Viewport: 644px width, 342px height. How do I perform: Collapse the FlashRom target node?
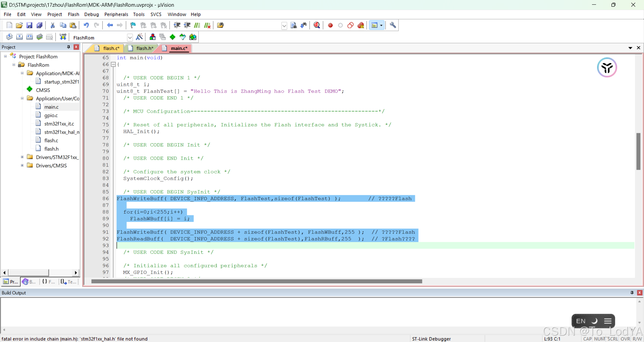pyautogui.click(x=14, y=65)
